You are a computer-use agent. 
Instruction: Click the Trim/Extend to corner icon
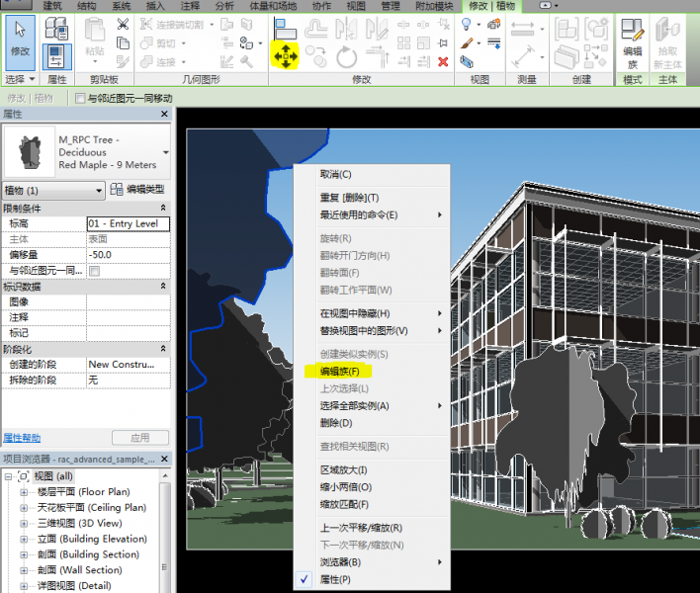click(x=378, y=57)
